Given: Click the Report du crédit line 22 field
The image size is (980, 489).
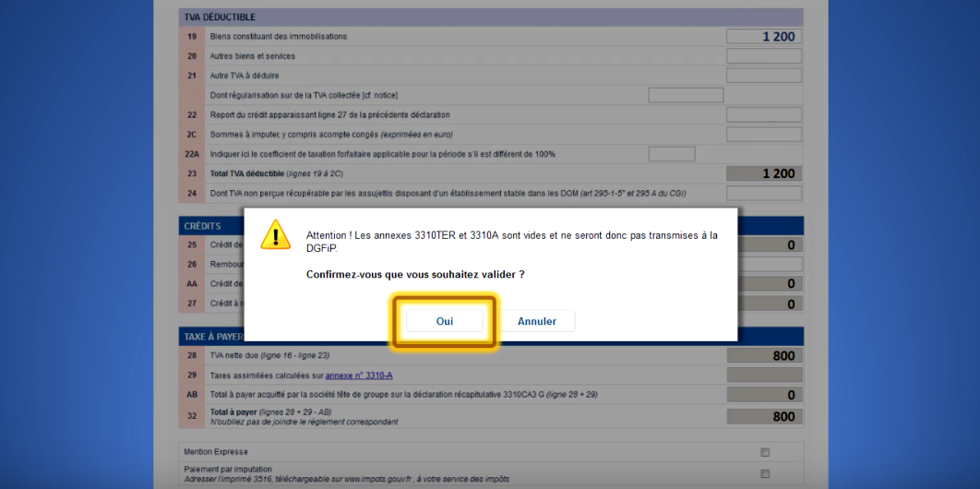Looking at the screenshot, I should [x=763, y=115].
